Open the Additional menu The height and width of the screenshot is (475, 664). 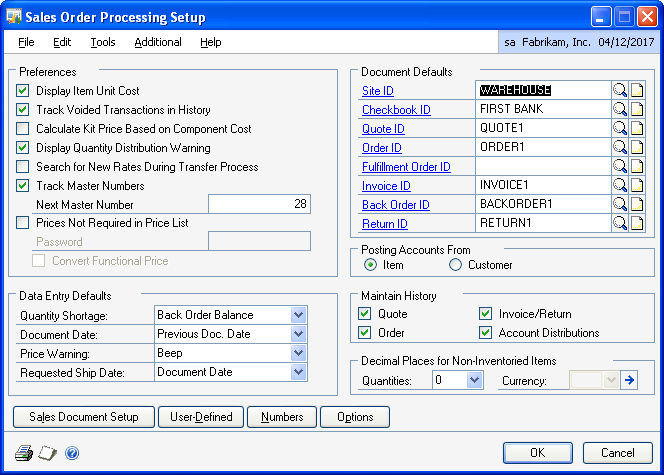pyautogui.click(x=158, y=42)
